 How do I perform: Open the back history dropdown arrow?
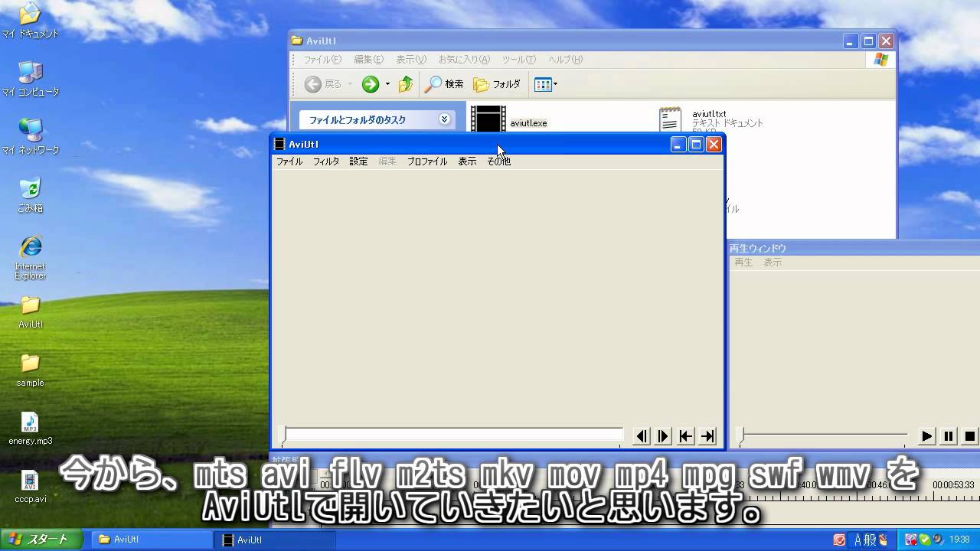[351, 84]
